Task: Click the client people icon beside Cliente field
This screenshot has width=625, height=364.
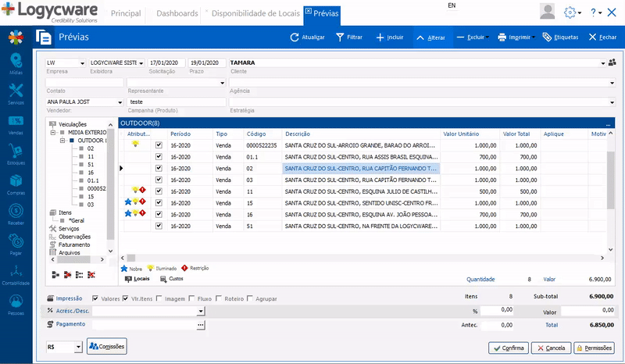Action: point(612,62)
